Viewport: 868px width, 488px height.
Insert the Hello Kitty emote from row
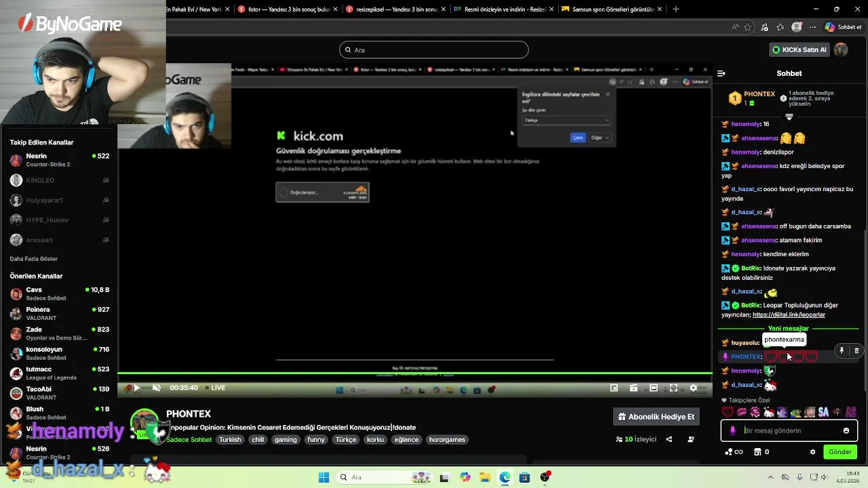pos(769,412)
